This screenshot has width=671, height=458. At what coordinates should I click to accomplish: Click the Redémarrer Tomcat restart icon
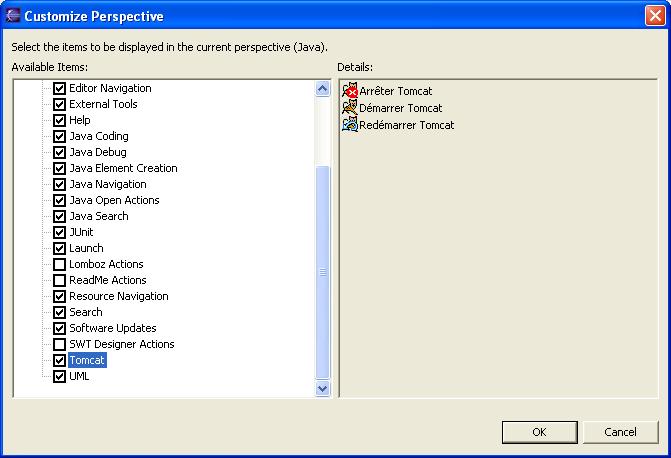coord(349,125)
